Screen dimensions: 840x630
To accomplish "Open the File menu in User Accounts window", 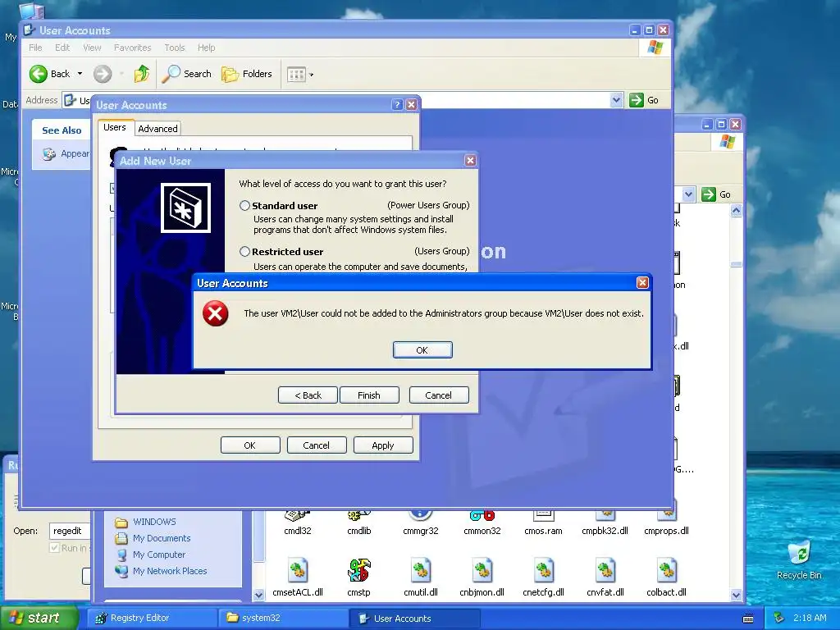I will pyautogui.click(x=35, y=48).
